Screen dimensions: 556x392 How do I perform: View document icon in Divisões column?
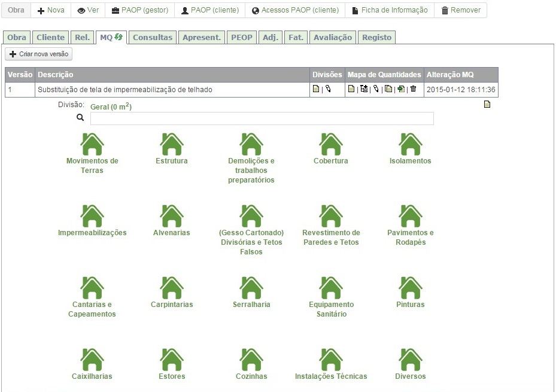coord(316,89)
